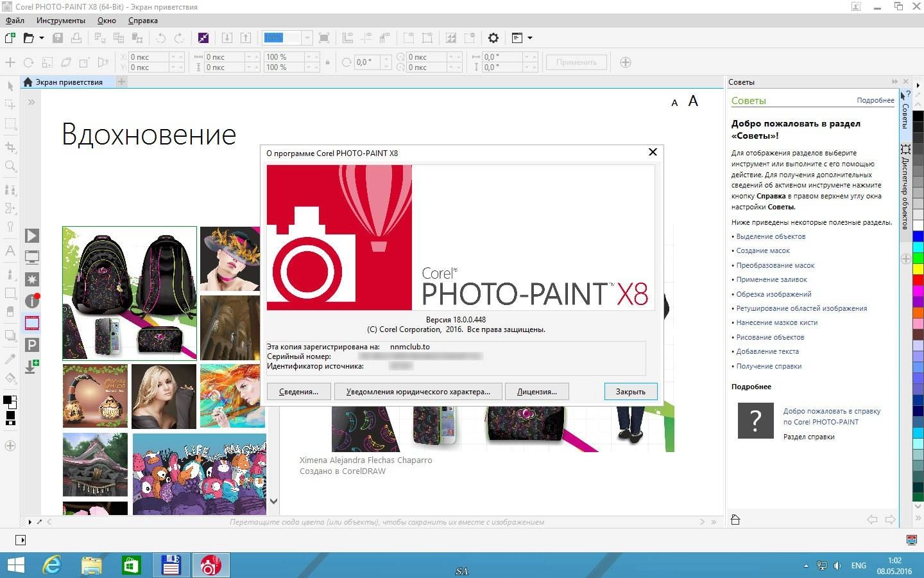This screenshot has width=924, height=578.
Task: Select the Zoom magnifier tool
Action: coord(10,166)
